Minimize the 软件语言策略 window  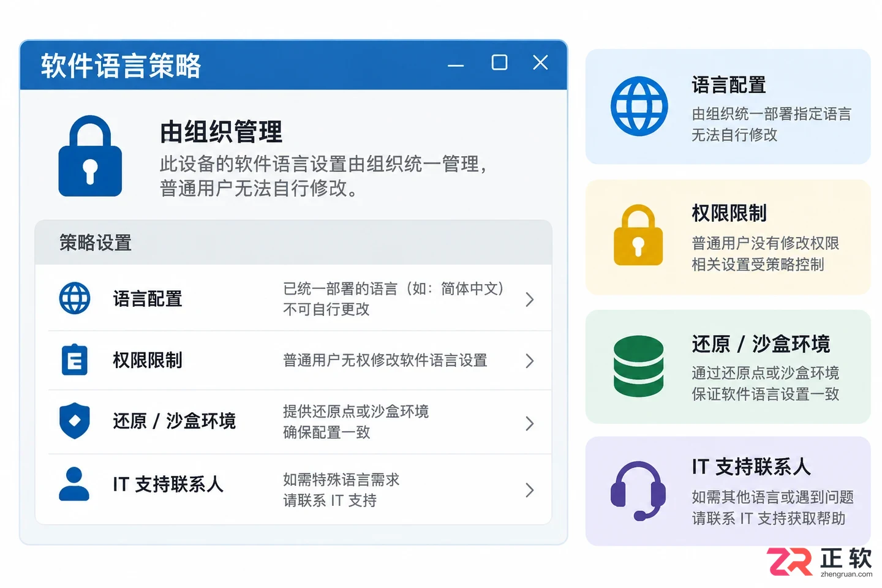456,65
